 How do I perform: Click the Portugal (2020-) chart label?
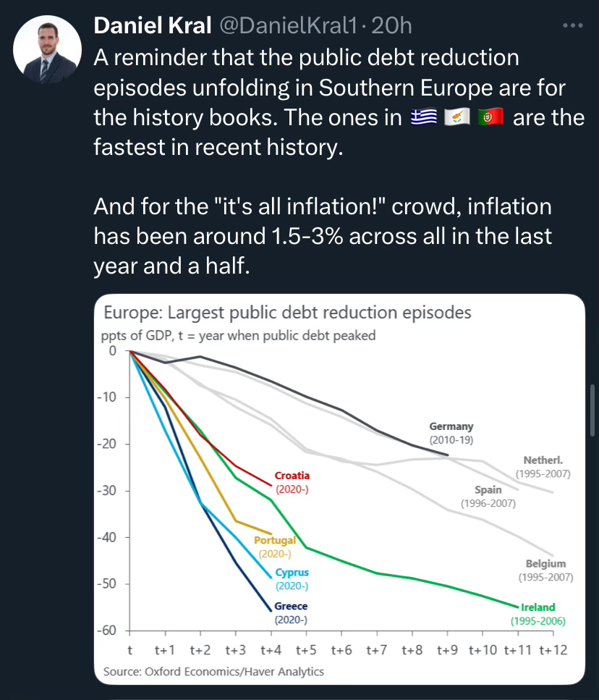coord(274,547)
